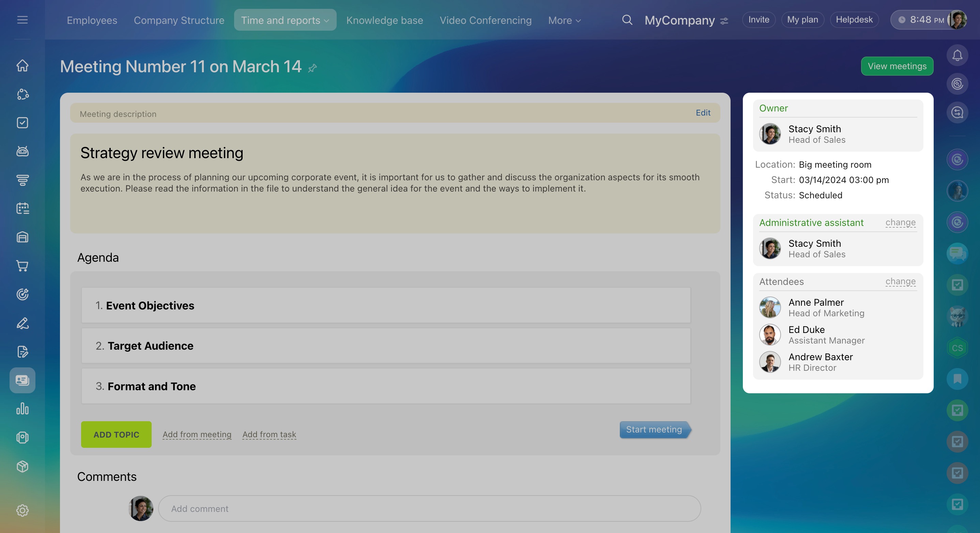Open the Knowledge base tab
Viewport: 980px width, 533px height.
click(384, 20)
